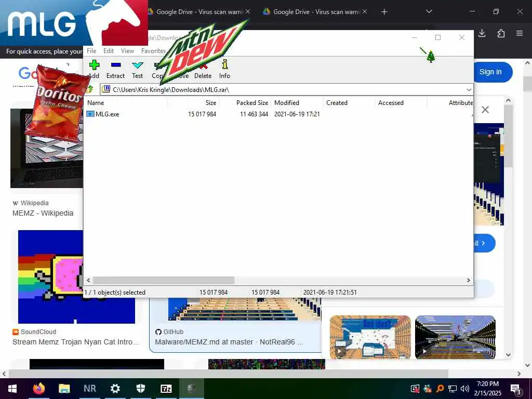532x399 pixels.
Task: Sort by Modified column header
Action: coord(297,103)
